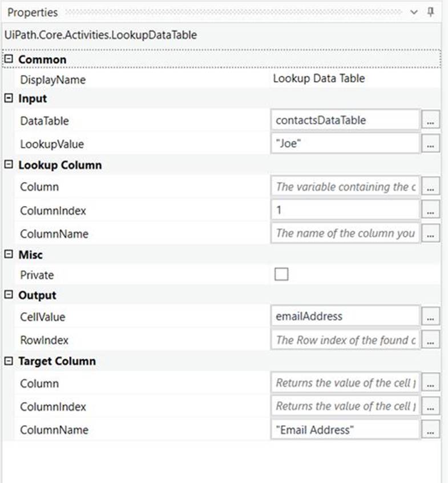Open ellipsis editor for Target ColumnName
This screenshot has width=448, height=483.
point(431,430)
